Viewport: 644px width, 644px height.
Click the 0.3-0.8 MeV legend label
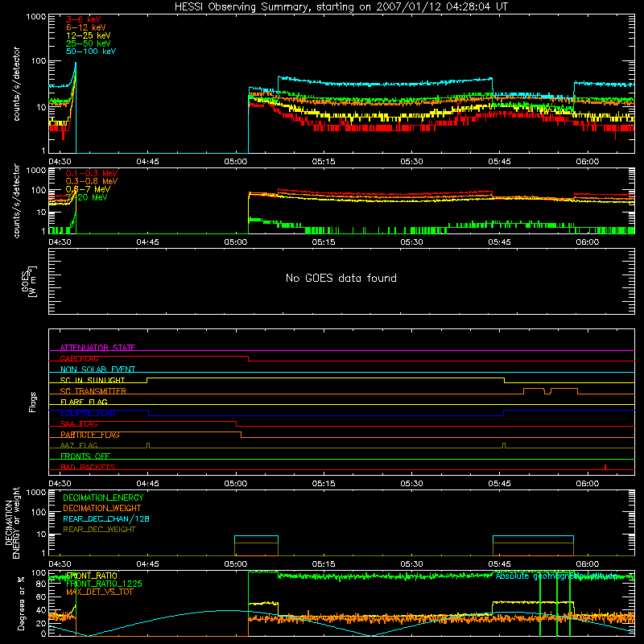92,181
